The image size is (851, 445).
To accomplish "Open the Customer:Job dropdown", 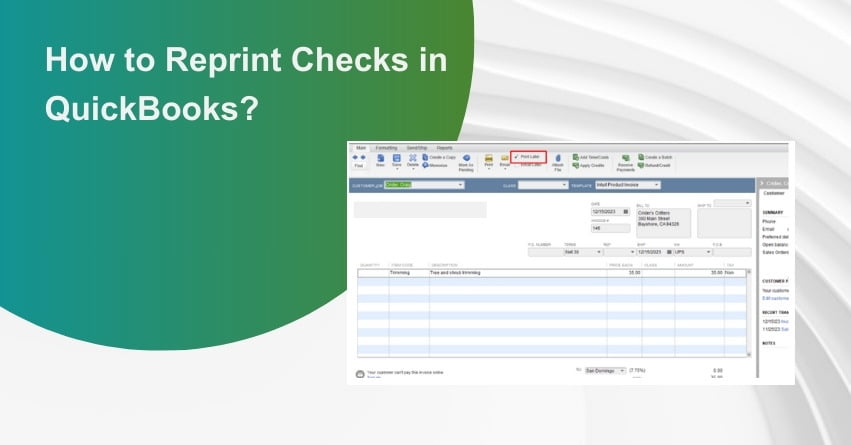I will coord(460,185).
